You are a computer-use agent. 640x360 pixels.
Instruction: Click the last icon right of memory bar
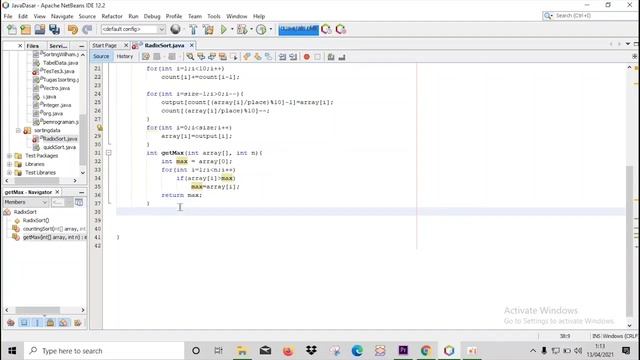[x=341, y=29]
